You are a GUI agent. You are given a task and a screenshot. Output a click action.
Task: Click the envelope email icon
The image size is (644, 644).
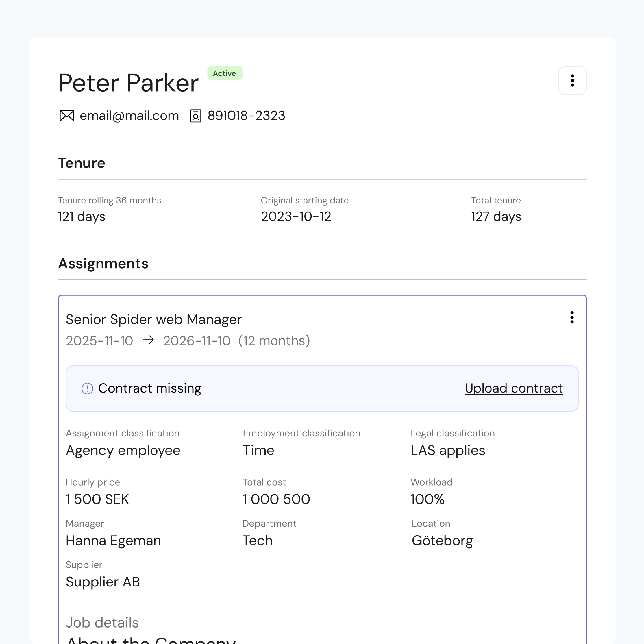(x=67, y=116)
